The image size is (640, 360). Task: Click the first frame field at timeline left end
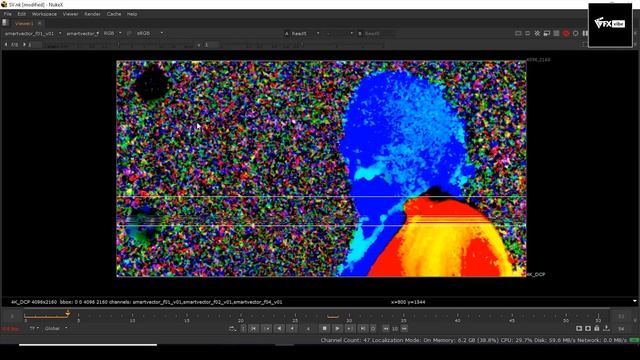pyautogui.click(x=12, y=316)
